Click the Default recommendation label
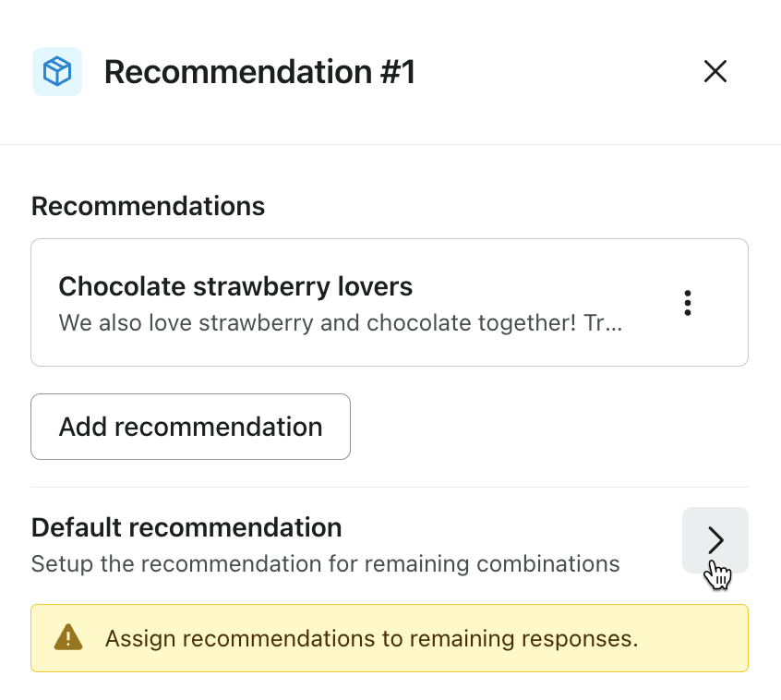781x700 pixels. click(186, 527)
